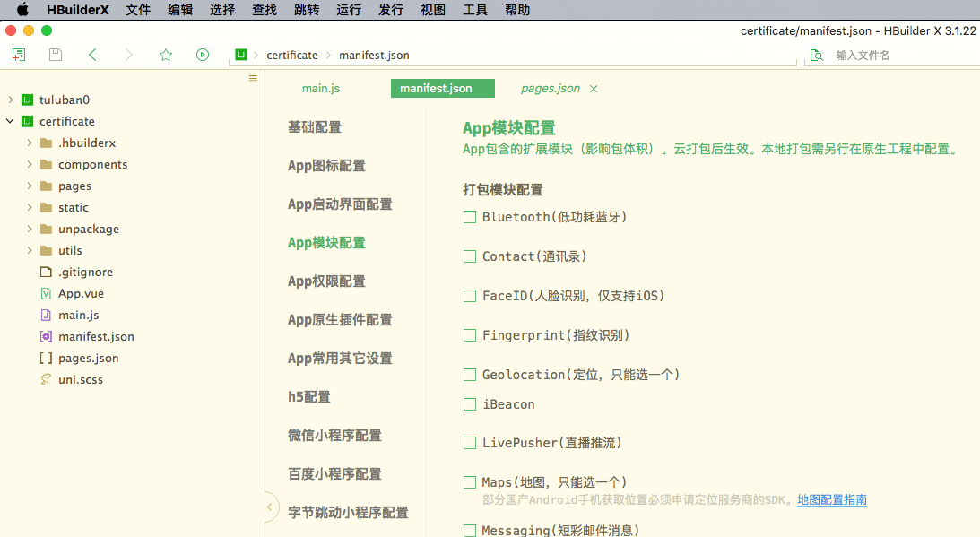Image resolution: width=980 pixels, height=537 pixels.
Task: Click the components folder icon
Action: click(46, 164)
